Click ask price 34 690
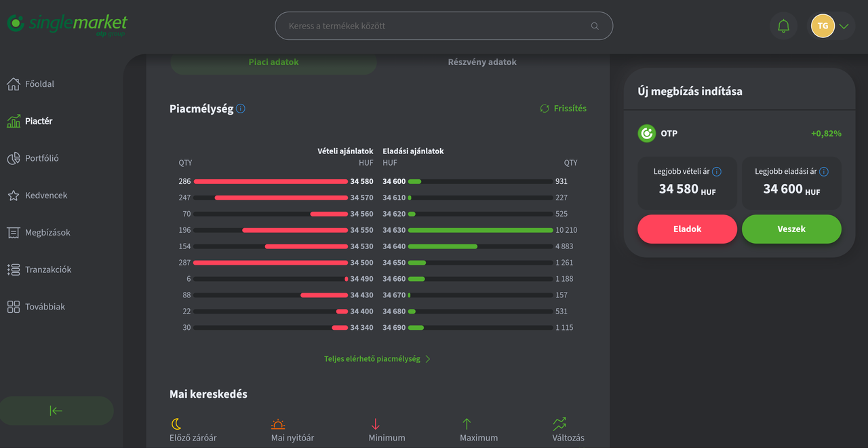 394,328
